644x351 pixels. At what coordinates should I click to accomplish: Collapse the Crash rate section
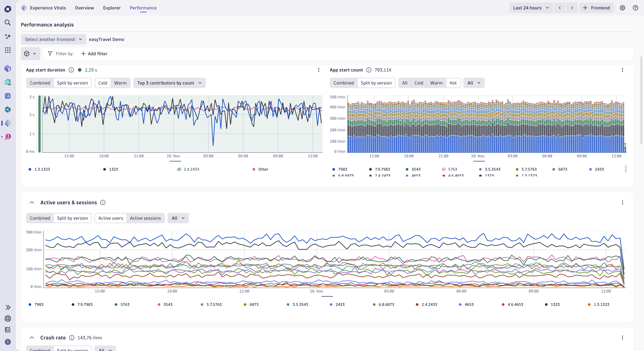click(32, 338)
